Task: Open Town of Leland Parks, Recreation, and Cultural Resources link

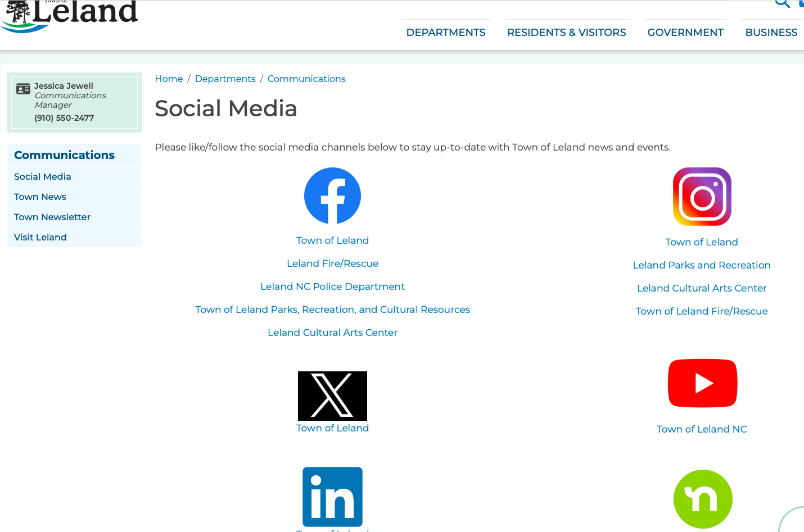Action: point(332,310)
